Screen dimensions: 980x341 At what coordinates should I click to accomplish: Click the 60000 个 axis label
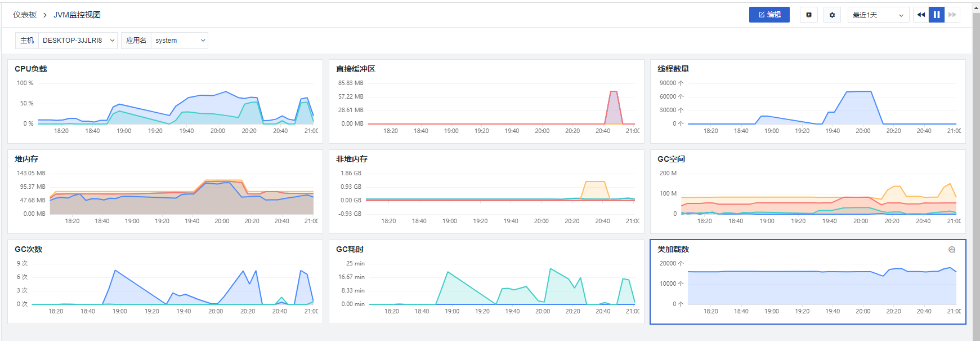click(672, 96)
